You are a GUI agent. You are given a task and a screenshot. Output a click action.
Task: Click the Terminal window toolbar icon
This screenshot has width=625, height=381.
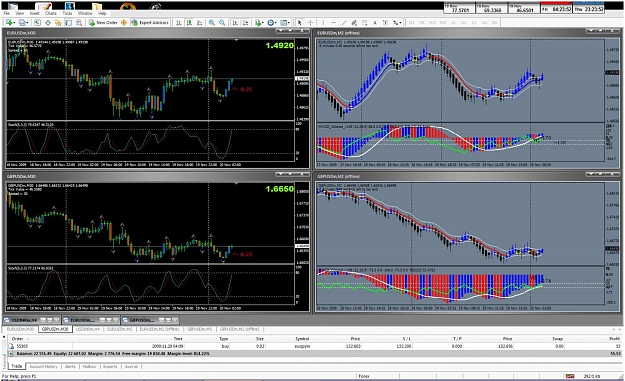(69, 23)
